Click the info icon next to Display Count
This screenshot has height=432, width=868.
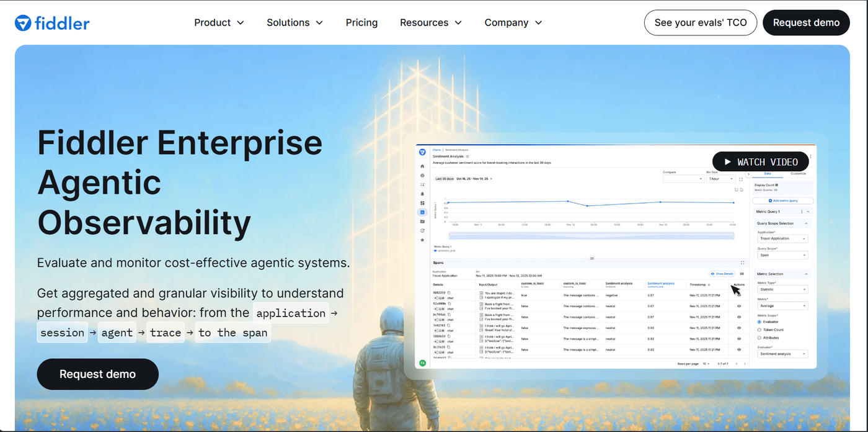776,185
